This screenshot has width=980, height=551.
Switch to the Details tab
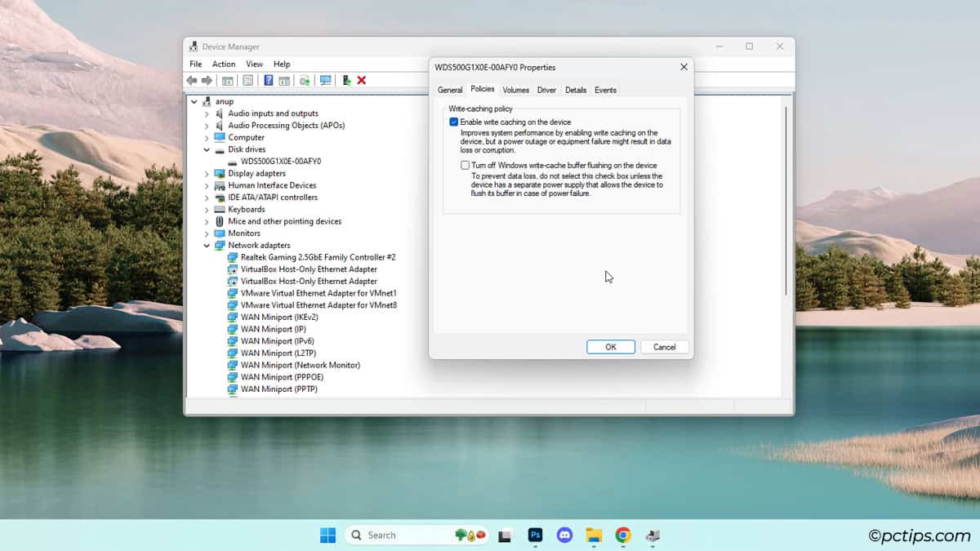[576, 91]
